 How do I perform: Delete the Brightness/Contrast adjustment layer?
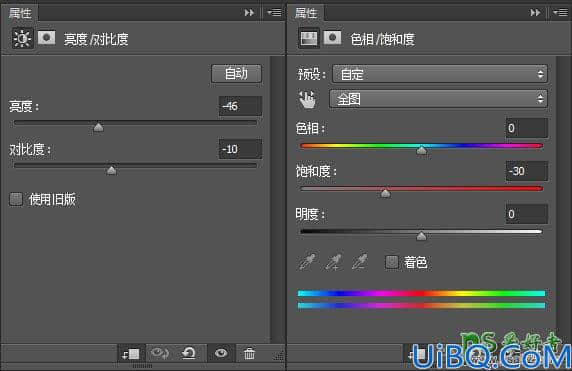(250, 353)
